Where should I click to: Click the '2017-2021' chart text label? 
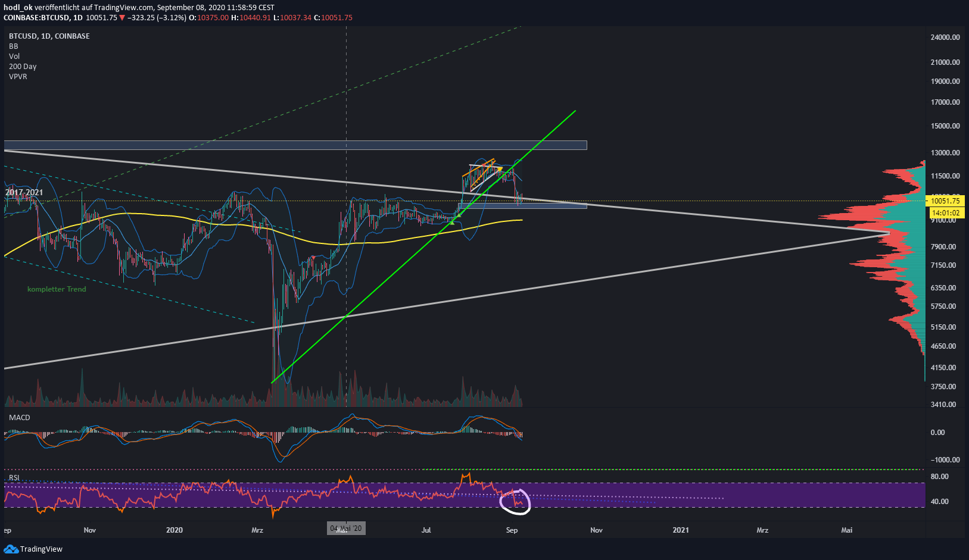pyautogui.click(x=24, y=192)
